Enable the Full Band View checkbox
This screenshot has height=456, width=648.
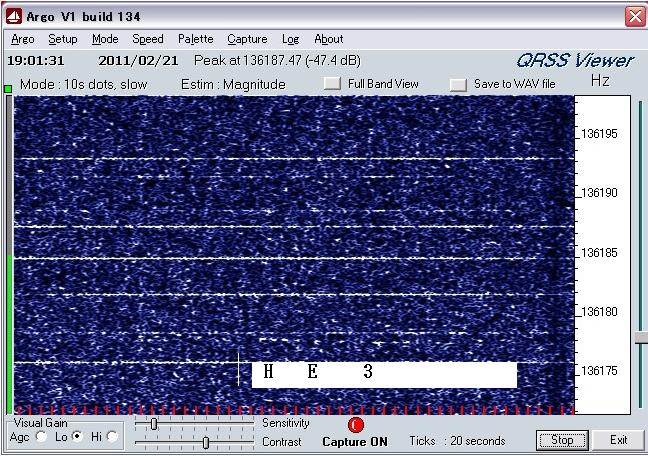332,85
